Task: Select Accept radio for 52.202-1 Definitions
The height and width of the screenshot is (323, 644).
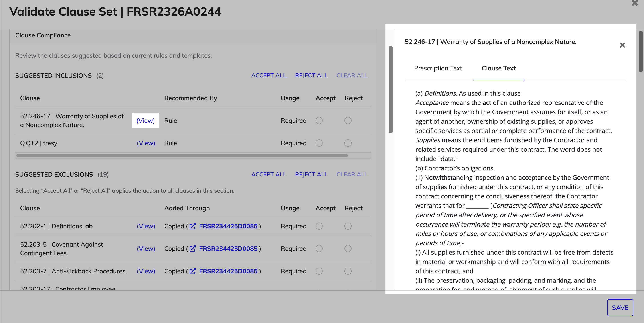Action: (x=319, y=226)
